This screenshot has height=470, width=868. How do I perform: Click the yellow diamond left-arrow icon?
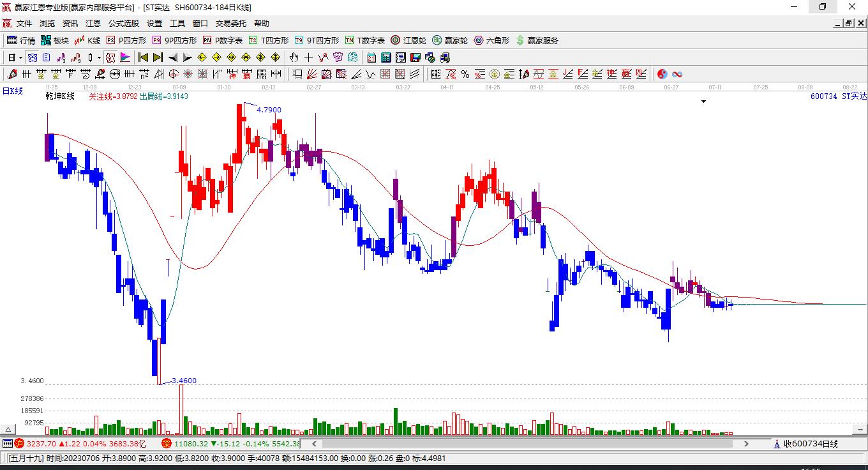(x=202, y=57)
